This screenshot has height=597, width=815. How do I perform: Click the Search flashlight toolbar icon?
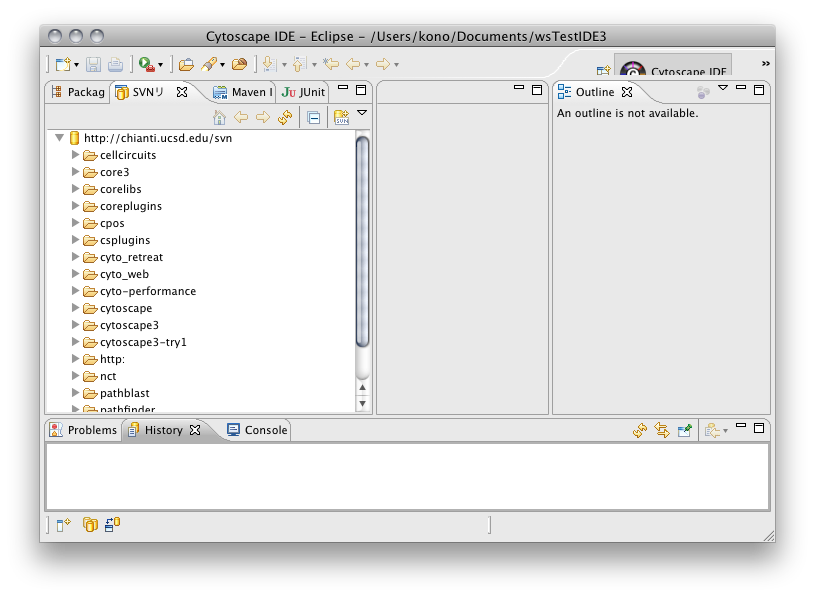click(x=209, y=64)
